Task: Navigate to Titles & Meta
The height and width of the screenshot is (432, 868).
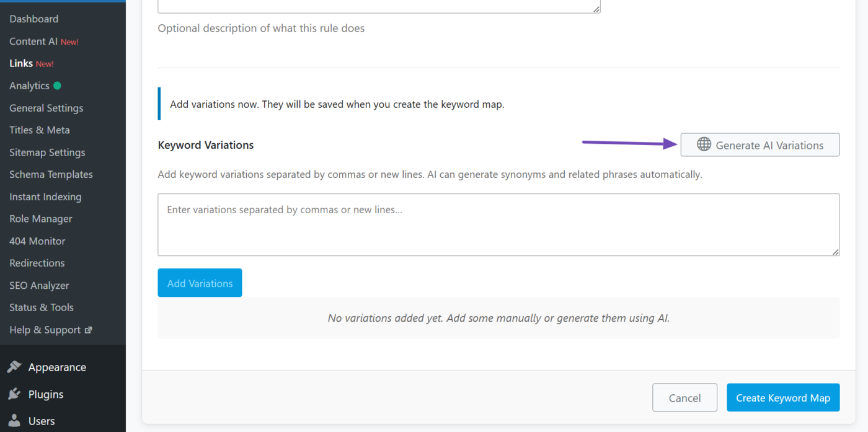Action: coord(39,130)
